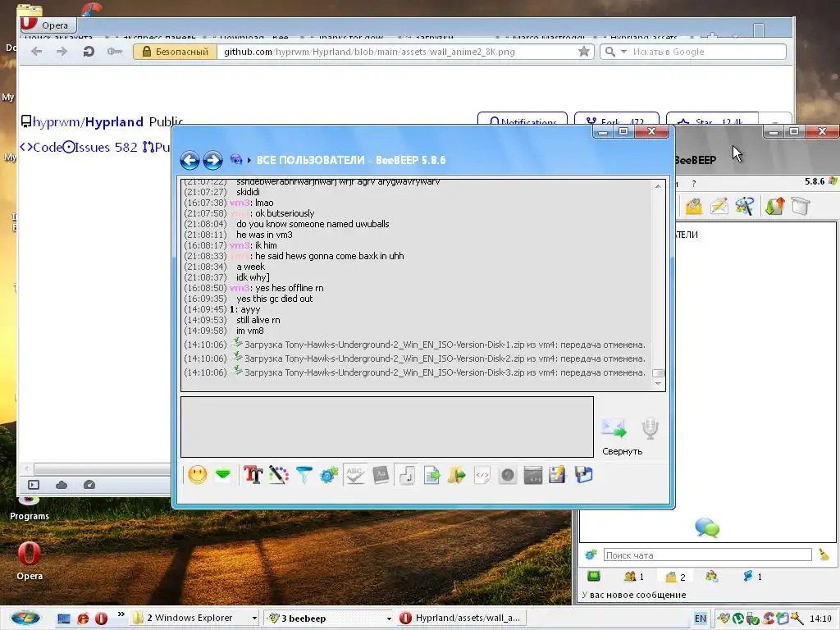
Task: Click the Свернуть button
Action: coord(622,452)
